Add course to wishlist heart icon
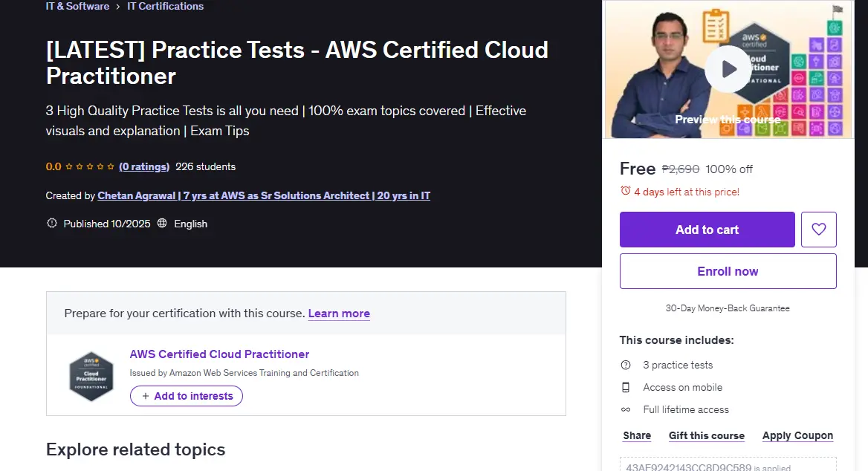This screenshot has height=471, width=868. (819, 229)
